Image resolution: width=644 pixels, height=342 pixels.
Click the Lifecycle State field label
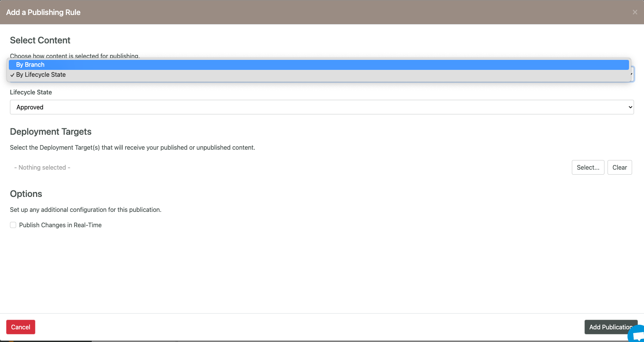(x=31, y=92)
